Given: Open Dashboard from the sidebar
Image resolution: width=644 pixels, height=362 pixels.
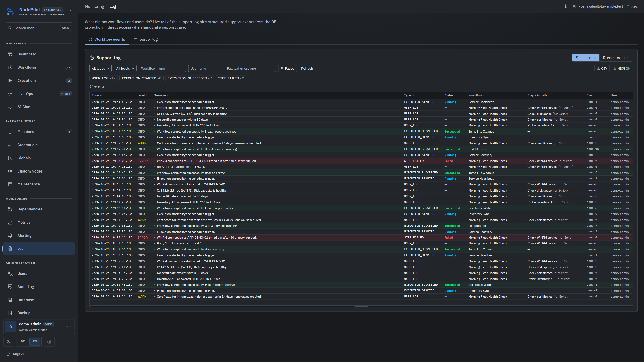Looking at the screenshot, I should (x=39, y=54).
